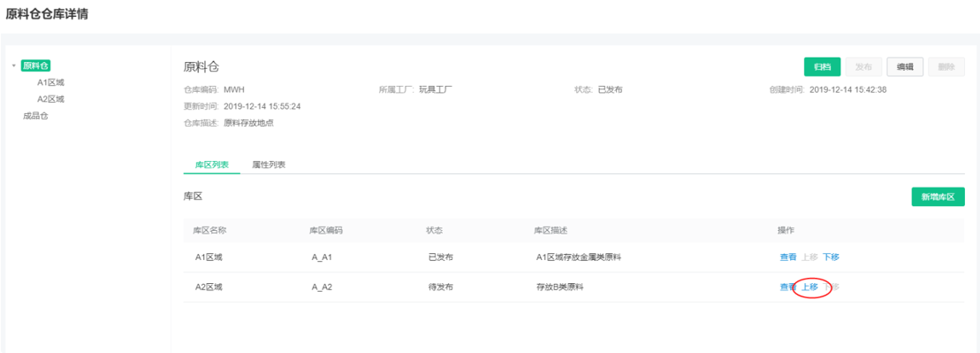Click the 库区名称 column header
The width and height of the screenshot is (980, 353).
click(209, 230)
